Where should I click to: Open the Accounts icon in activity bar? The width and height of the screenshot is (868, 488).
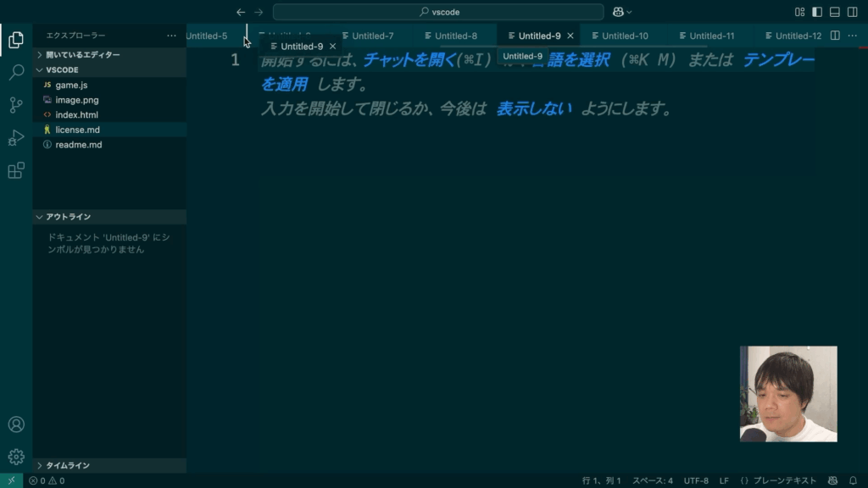pyautogui.click(x=15, y=424)
